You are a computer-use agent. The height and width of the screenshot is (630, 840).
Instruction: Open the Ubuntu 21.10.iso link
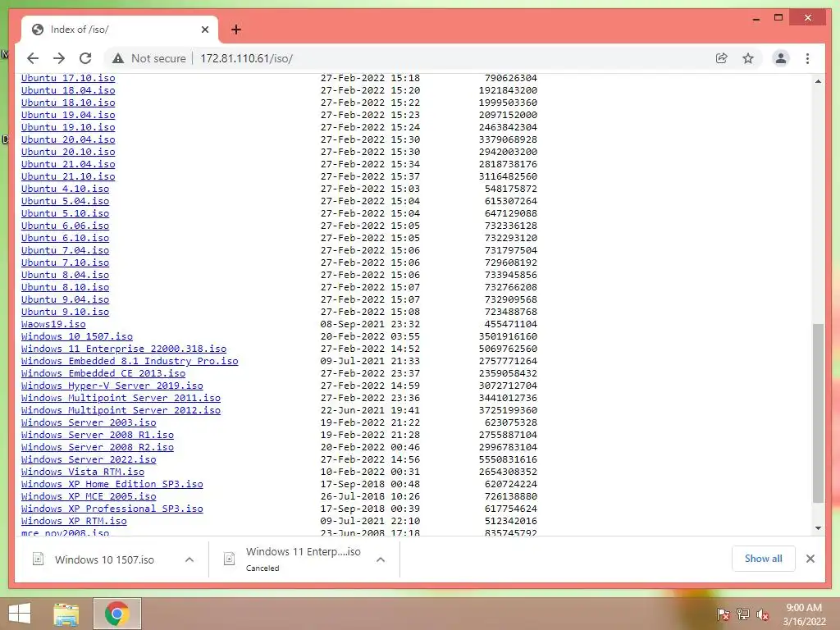point(68,177)
